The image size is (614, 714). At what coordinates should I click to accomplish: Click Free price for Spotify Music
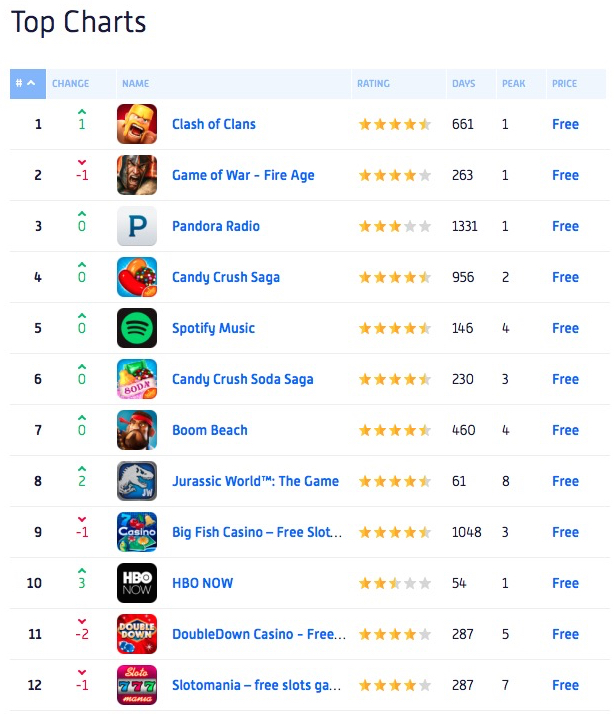tap(565, 328)
